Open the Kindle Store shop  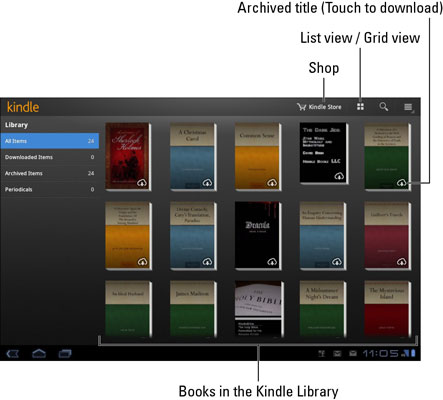click(319, 107)
